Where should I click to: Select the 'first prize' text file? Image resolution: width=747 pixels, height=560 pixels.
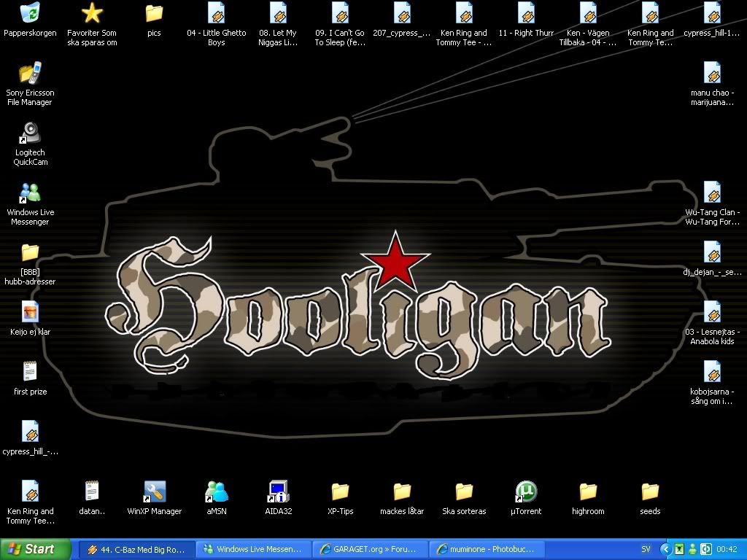30,372
